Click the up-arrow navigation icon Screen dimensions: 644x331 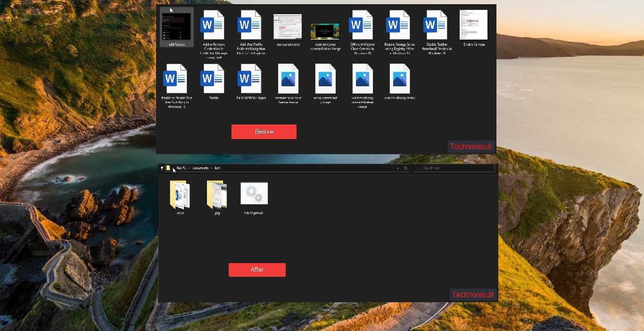coord(162,168)
